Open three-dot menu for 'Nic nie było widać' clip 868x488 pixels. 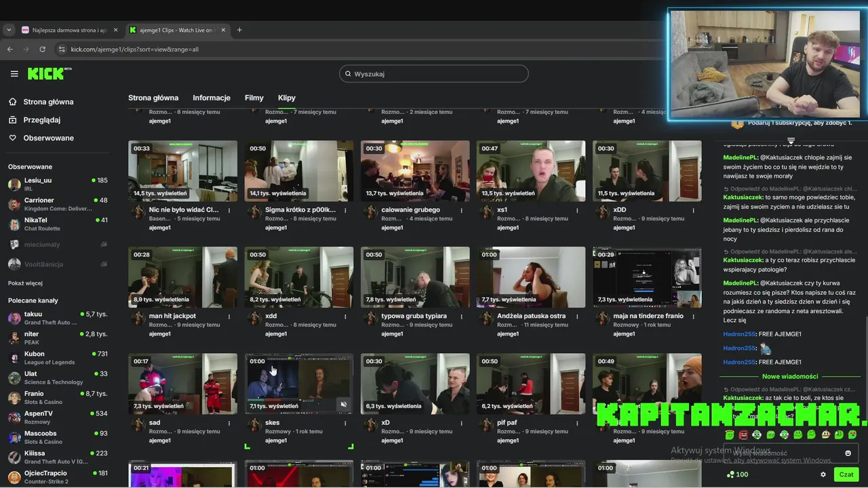(x=229, y=210)
